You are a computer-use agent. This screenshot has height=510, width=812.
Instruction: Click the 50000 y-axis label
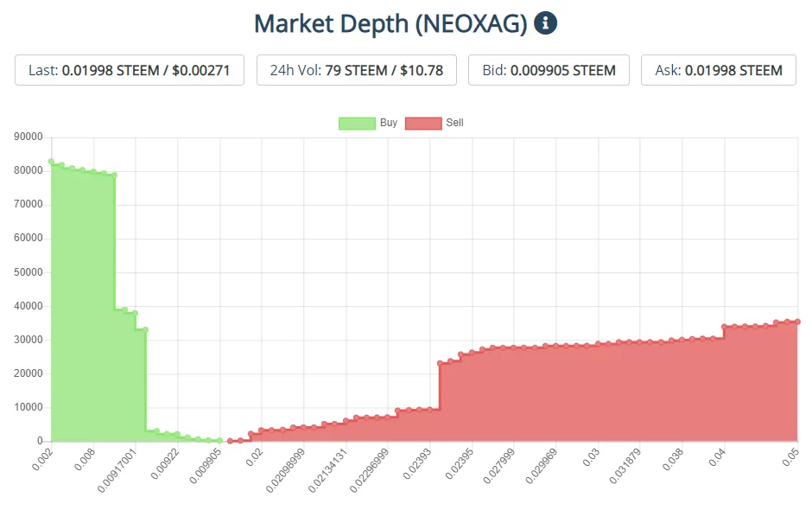pyautogui.click(x=29, y=272)
